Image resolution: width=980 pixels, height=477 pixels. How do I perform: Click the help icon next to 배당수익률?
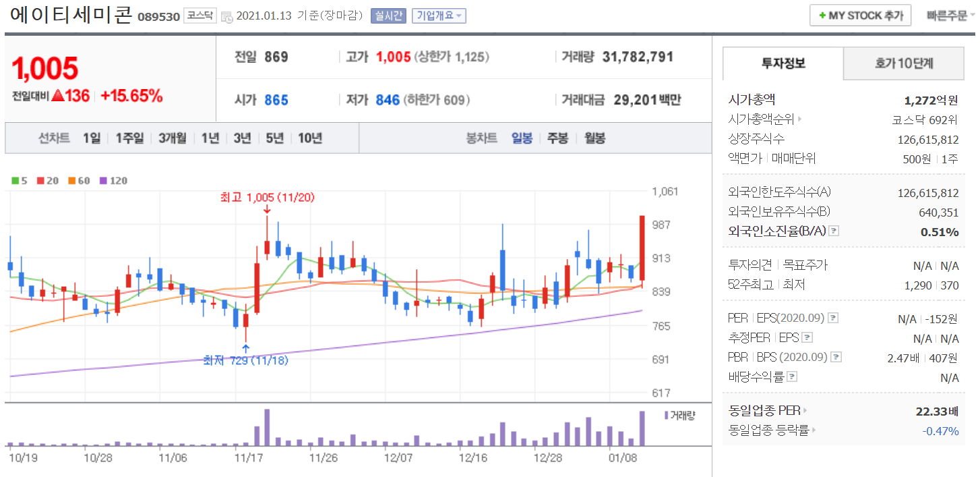[793, 377]
